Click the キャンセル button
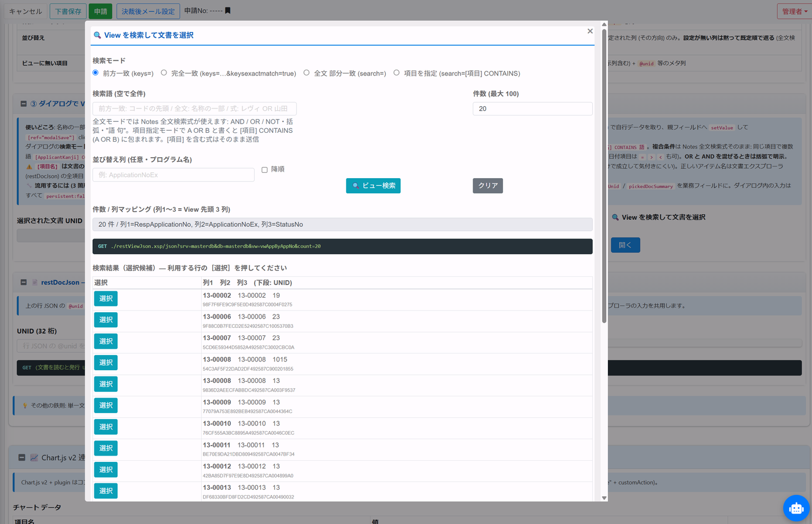This screenshot has height=524, width=812. click(x=26, y=11)
